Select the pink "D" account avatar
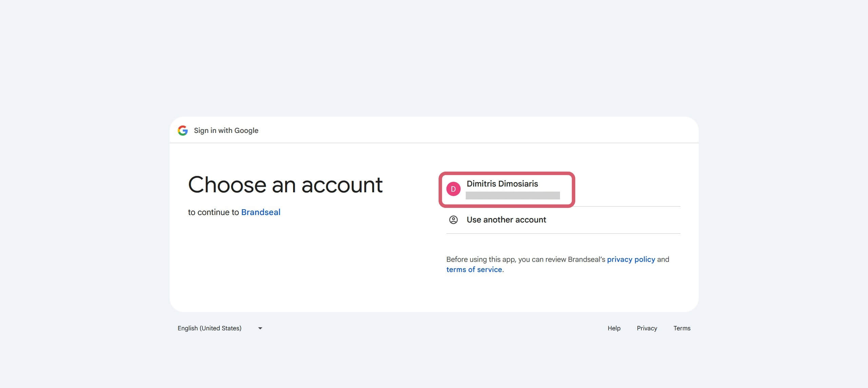Viewport: 868px width, 388px height. tap(453, 190)
